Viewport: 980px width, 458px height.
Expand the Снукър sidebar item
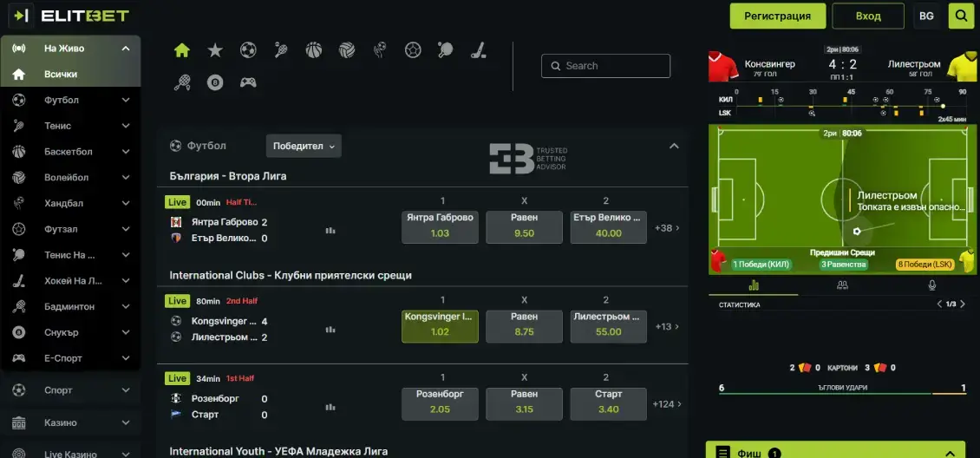point(126,332)
